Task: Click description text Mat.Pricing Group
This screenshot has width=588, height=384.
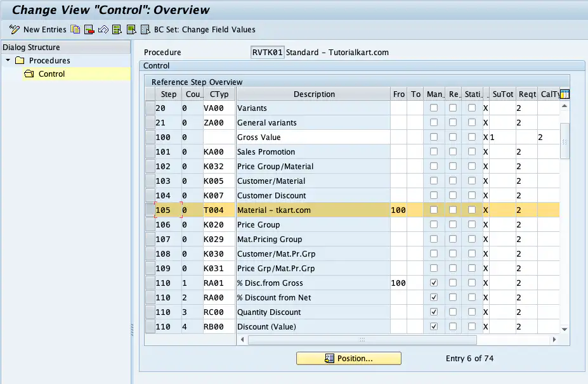Action: pos(270,240)
